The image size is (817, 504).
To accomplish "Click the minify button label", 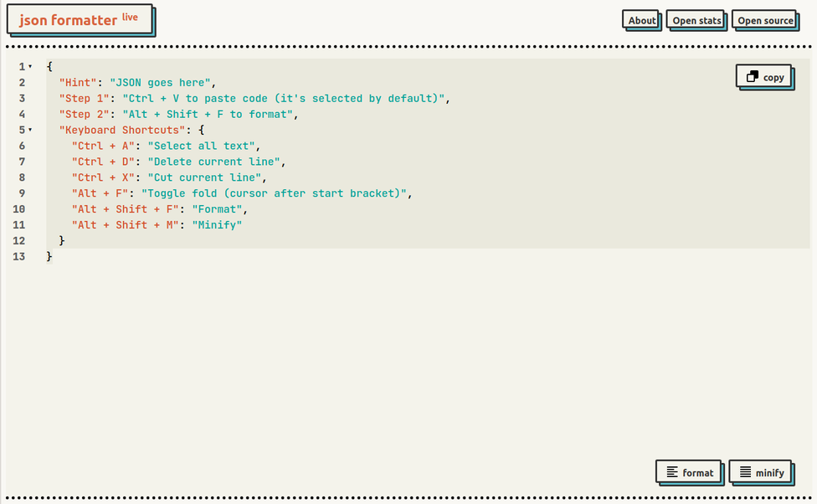I will tap(769, 473).
